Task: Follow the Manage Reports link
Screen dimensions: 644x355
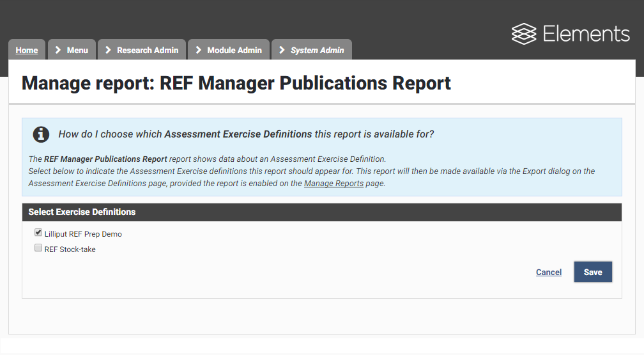Action: tap(333, 184)
